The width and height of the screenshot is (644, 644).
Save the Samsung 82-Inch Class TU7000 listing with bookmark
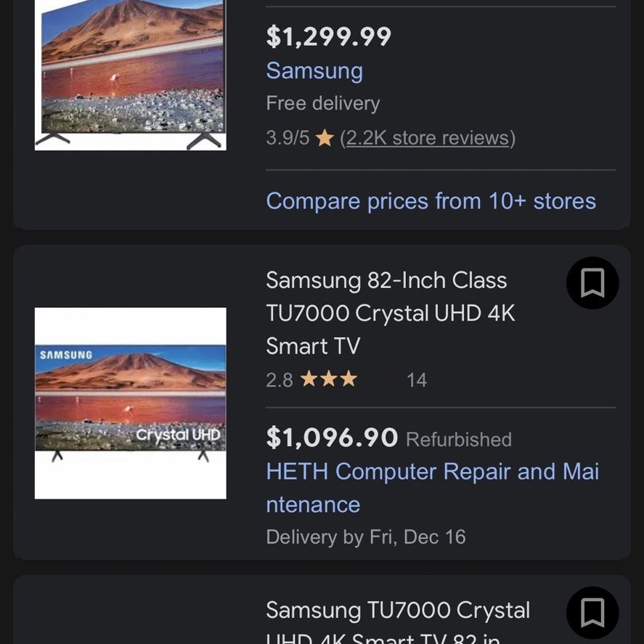[x=592, y=282]
